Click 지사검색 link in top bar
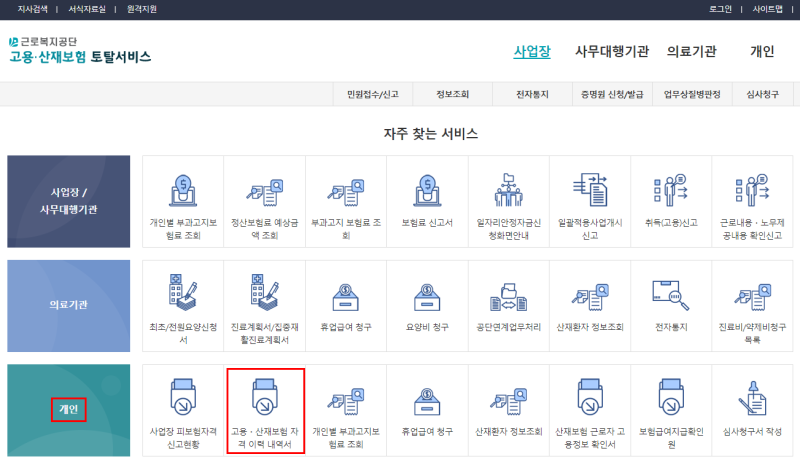 tap(33, 9)
